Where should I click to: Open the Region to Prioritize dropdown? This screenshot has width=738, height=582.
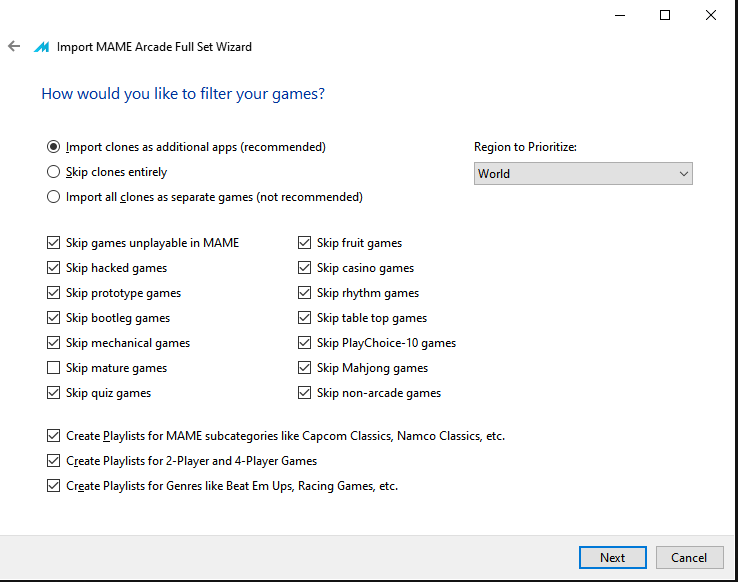tap(583, 174)
